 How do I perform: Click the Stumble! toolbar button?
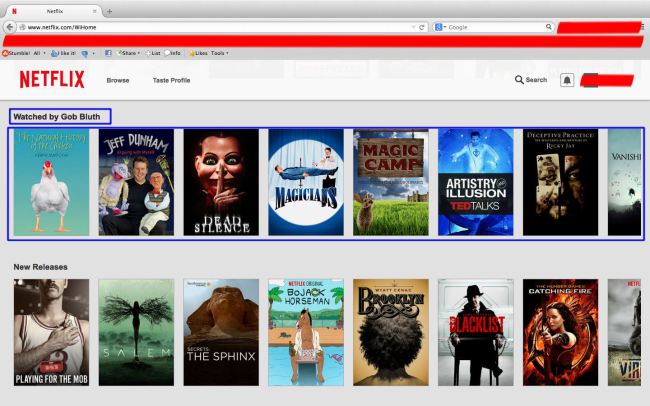coord(16,53)
